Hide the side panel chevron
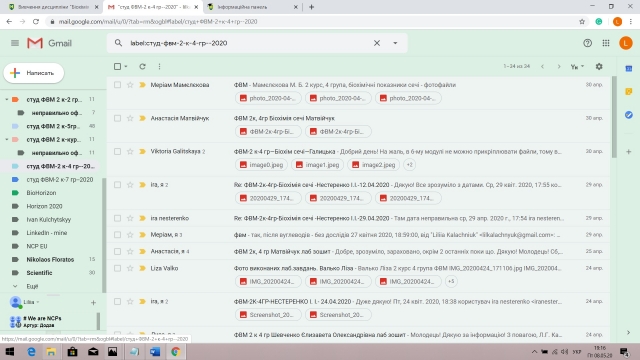The image size is (640, 360). pos(629,332)
